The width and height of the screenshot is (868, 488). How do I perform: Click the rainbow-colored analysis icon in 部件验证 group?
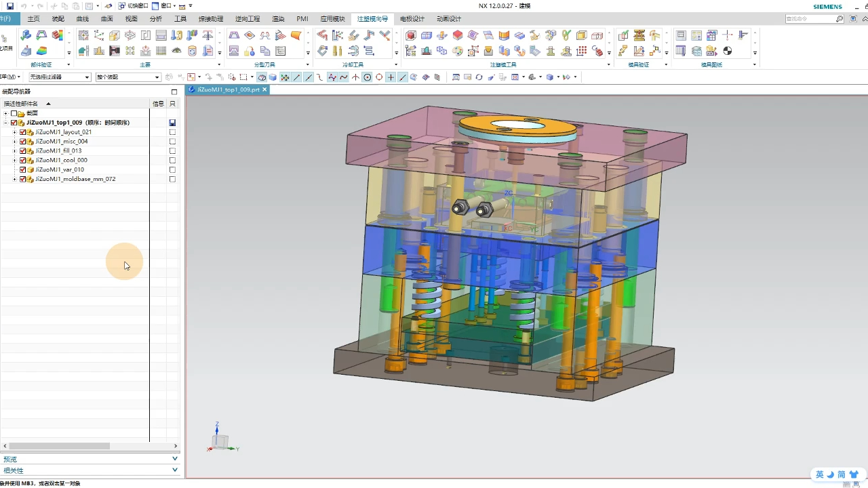coord(41,51)
